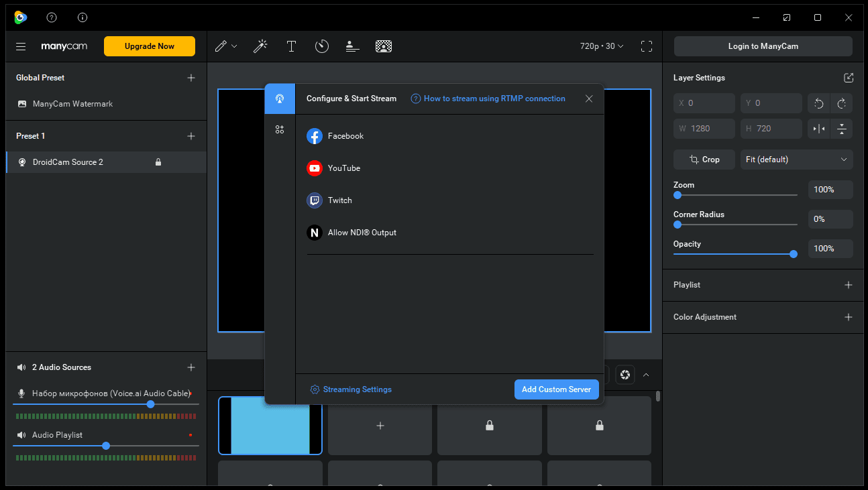This screenshot has width=868, height=490.
Task: Rotate layer counterclockwise
Action: coord(818,103)
